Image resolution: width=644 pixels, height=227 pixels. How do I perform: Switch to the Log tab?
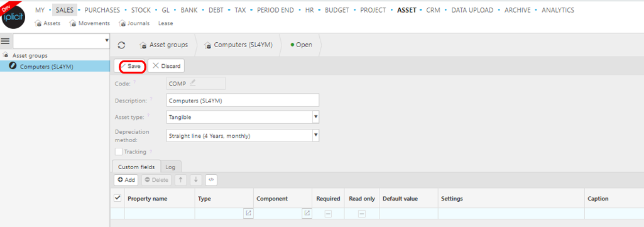click(x=170, y=167)
